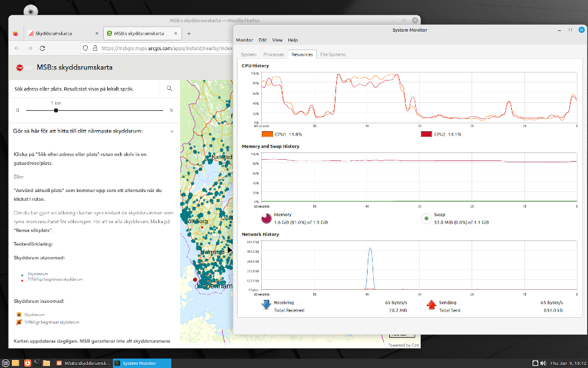Click the Swap pie chart icon
This screenshot has width=588, height=368.
coord(426,218)
